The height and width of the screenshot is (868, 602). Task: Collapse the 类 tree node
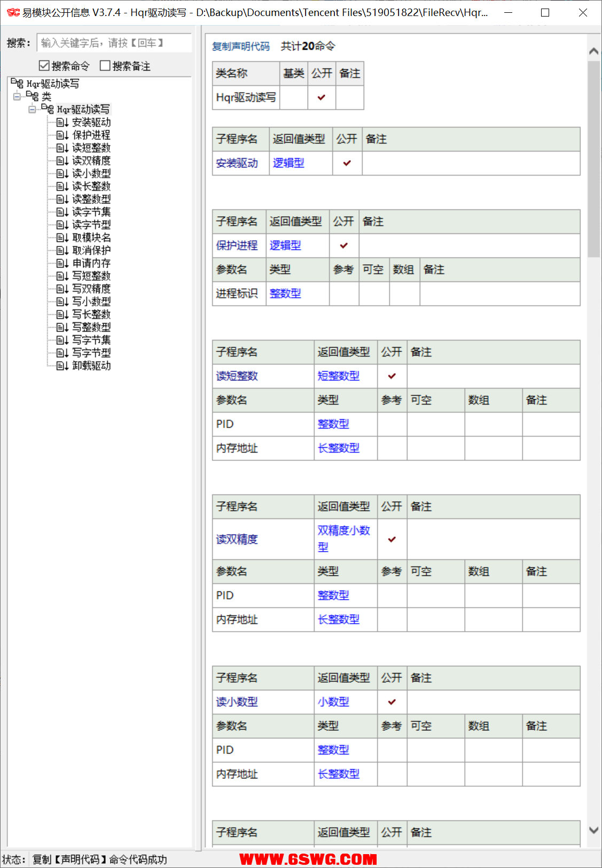[x=17, y=96]
